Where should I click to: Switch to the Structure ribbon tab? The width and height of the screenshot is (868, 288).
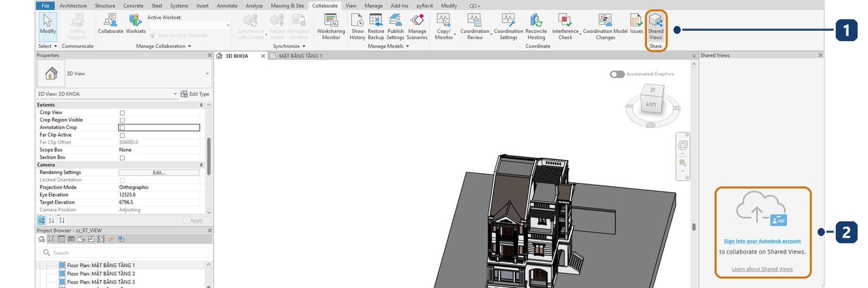tap(105, 5)
